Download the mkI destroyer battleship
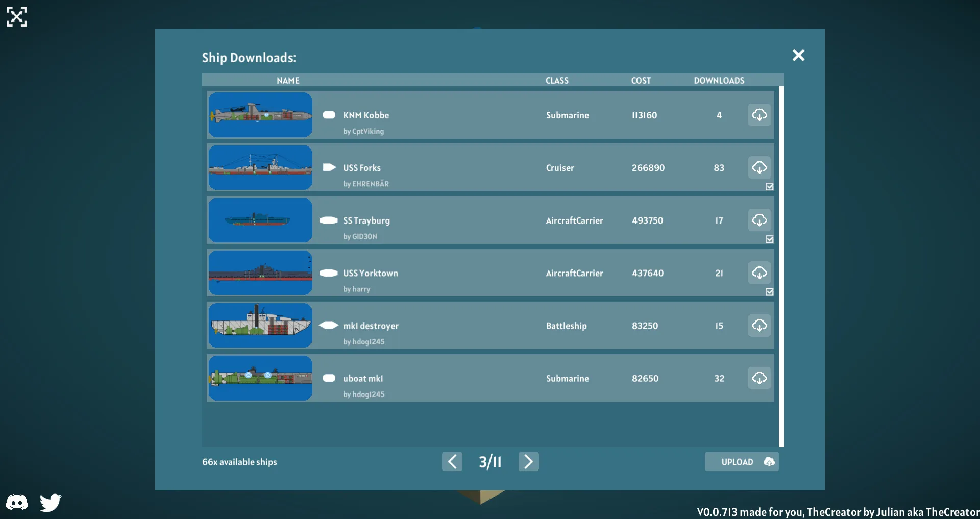Screen dimensions: 980x519 [x=759, y=325]
